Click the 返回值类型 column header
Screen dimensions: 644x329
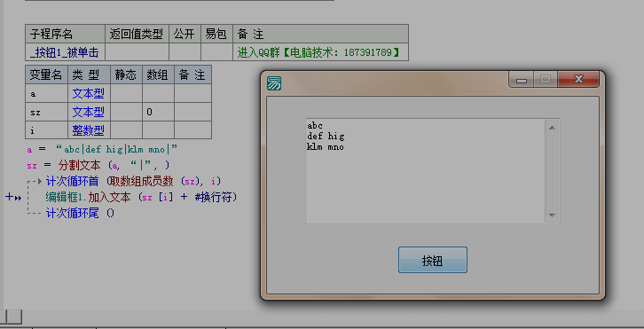(137, 34)
